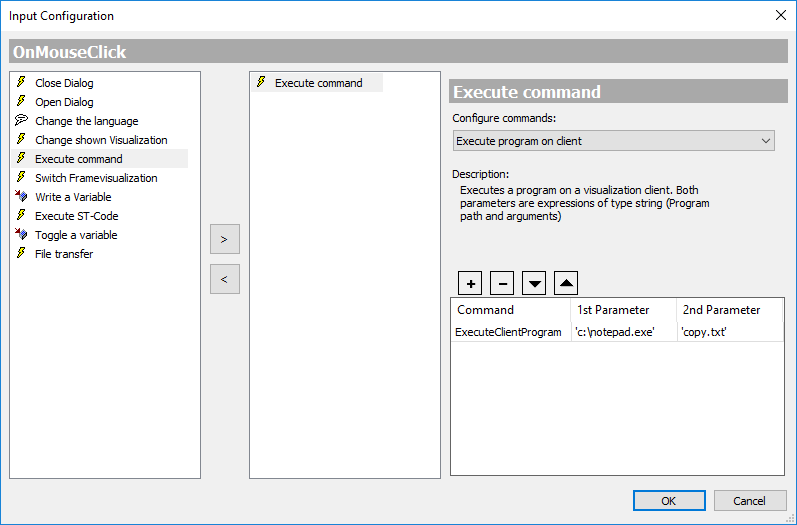Select Open Dialog in the action list

pos(64,102)
